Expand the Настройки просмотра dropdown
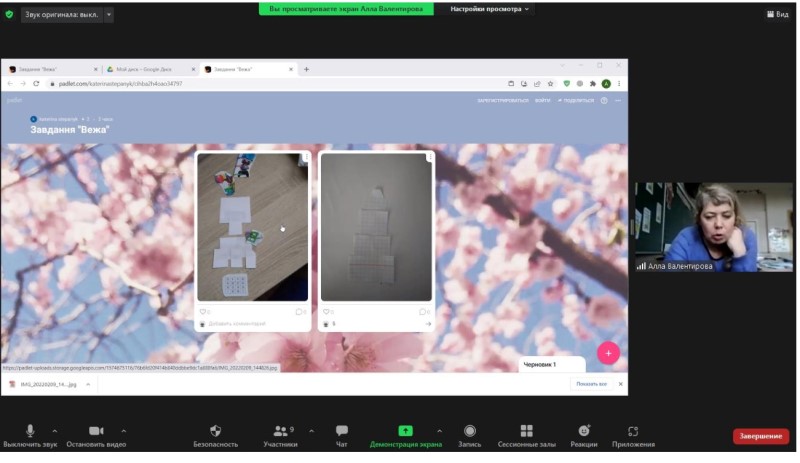 [x=490, y=9]
